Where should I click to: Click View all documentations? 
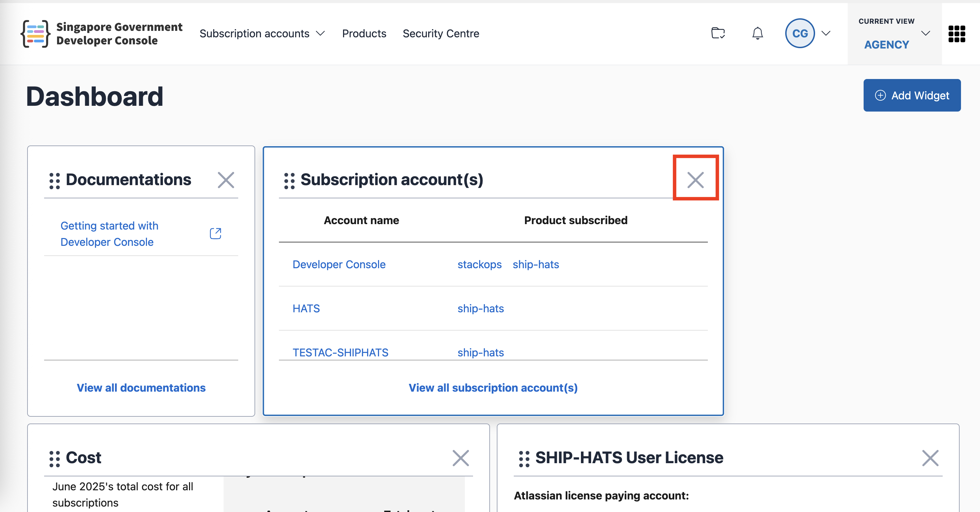[141, 388]
